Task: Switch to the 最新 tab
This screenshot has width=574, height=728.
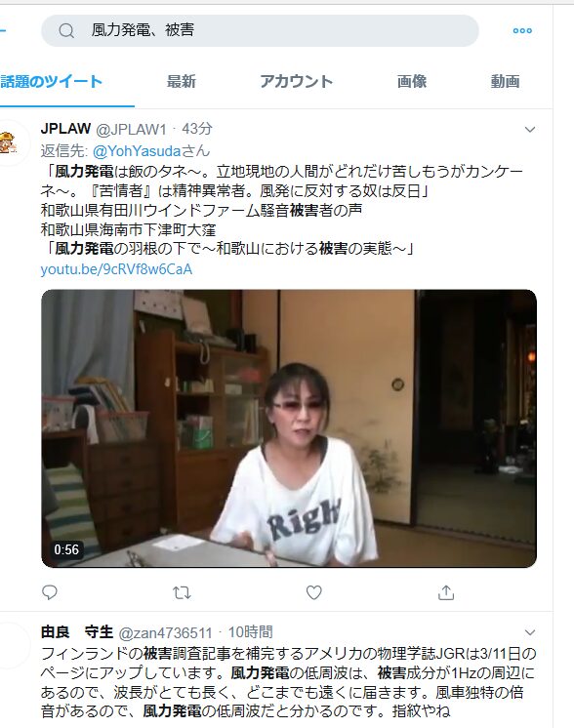Action: 182,82
